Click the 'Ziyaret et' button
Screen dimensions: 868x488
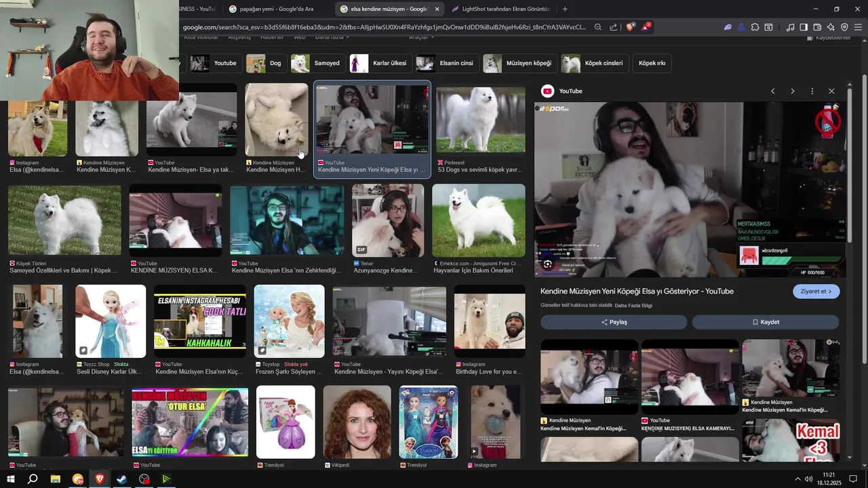[816, 291]
